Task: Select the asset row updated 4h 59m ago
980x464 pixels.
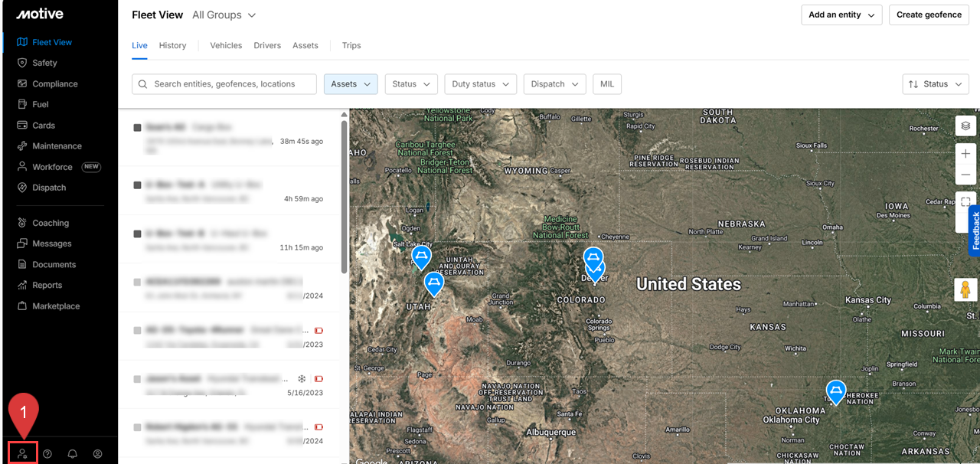Action: pos(230,191)
